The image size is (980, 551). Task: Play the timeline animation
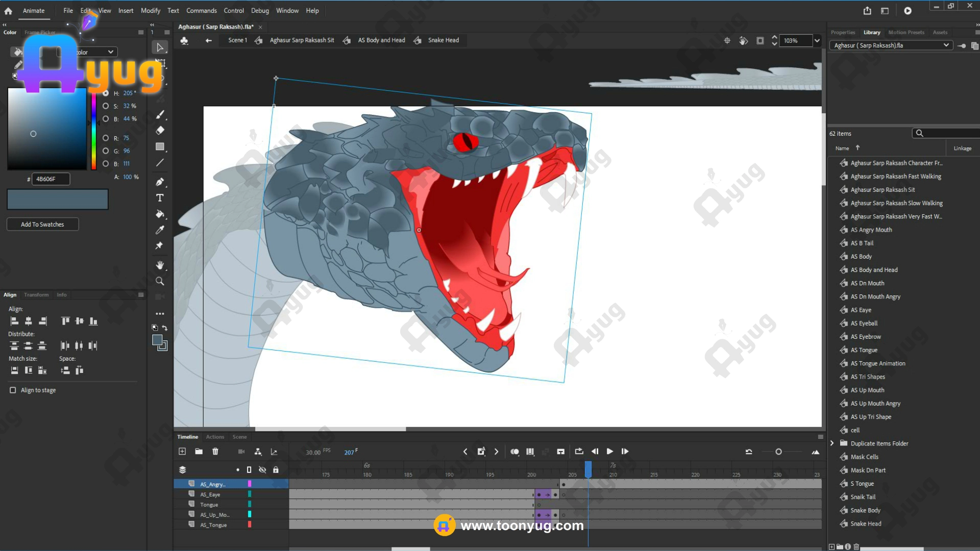click(609, 452)
